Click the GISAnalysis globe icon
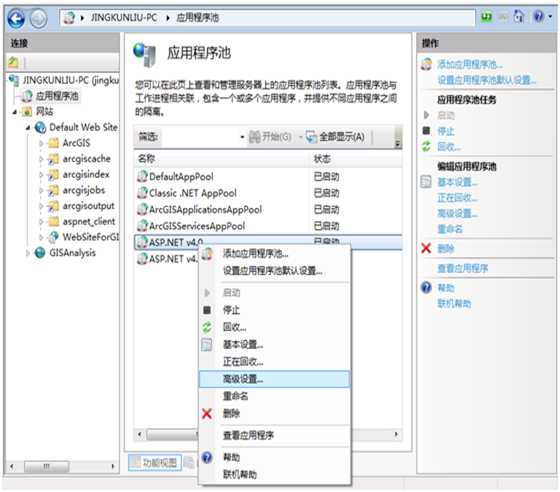This screenshot has height=492, width=560. click(40, 253)
